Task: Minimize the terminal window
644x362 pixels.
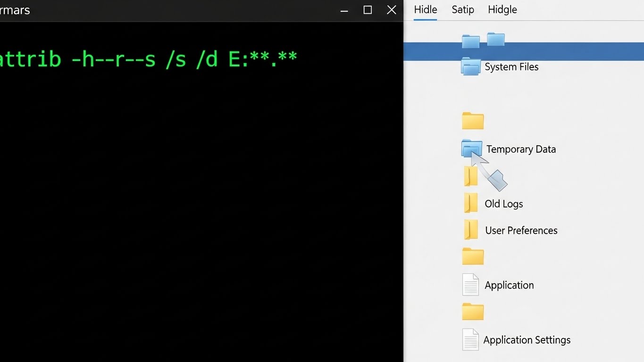Action: click(x=344, y=10)
